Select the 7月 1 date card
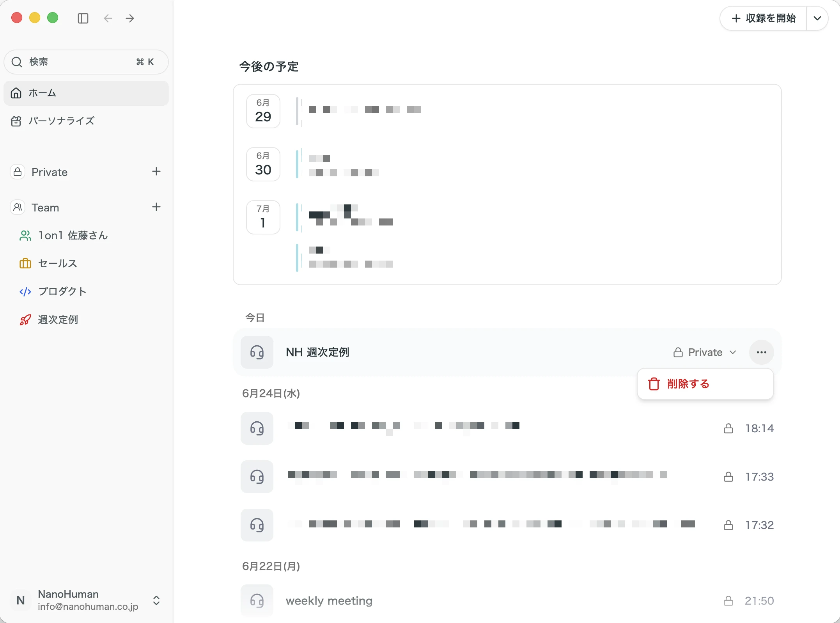The image size is (840, 623). [263, 218]
